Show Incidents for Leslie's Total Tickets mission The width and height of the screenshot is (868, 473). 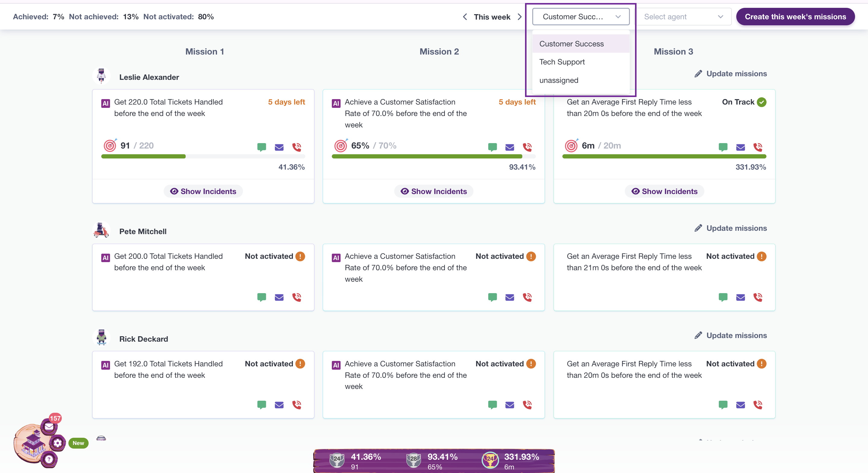(x=203, y=191)
